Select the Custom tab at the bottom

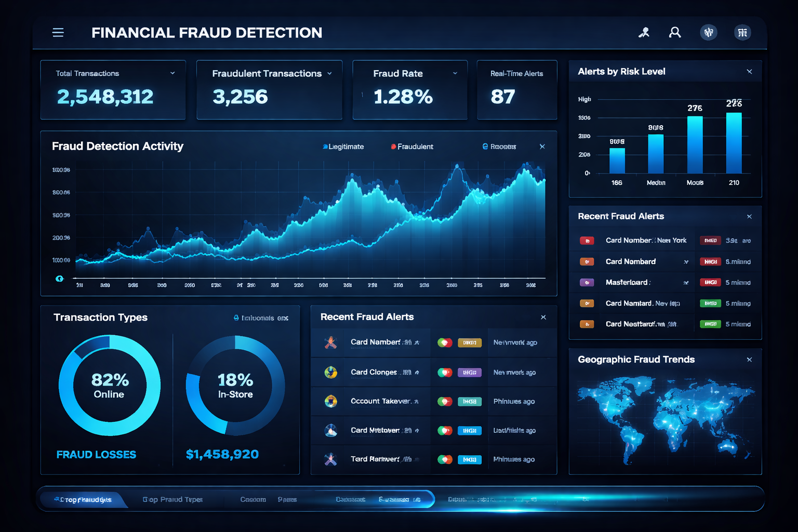(253, 499)
